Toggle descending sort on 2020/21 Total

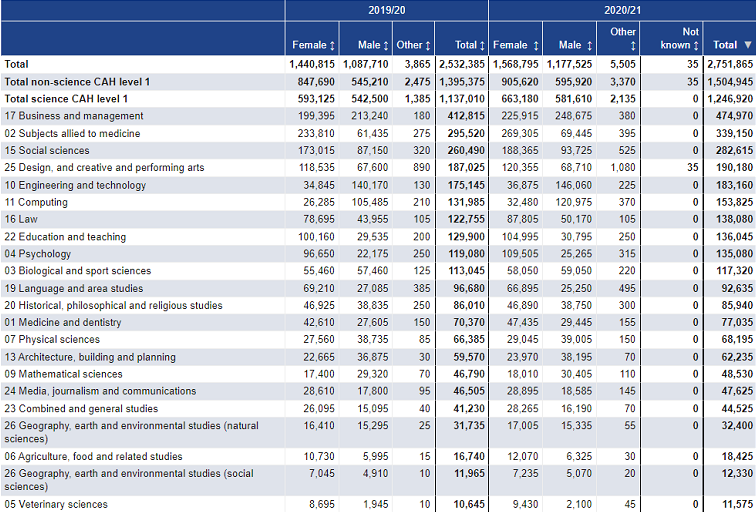tap(748, 45)
